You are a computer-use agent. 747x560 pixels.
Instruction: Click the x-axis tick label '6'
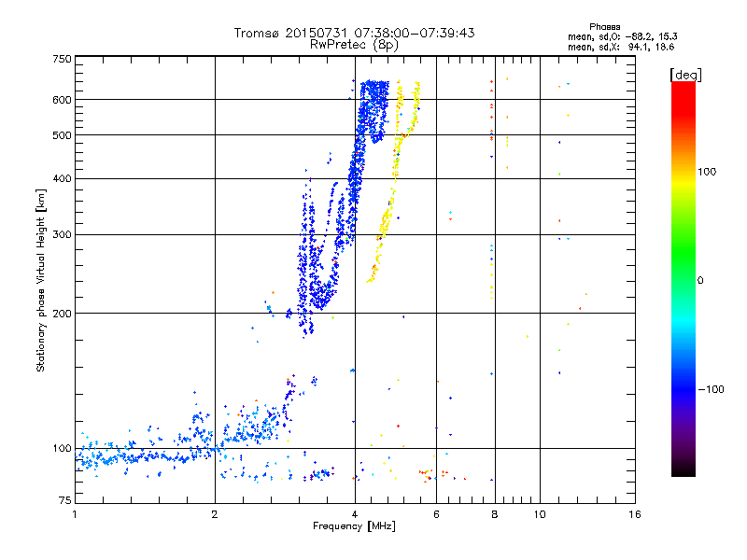pos(436,514)
